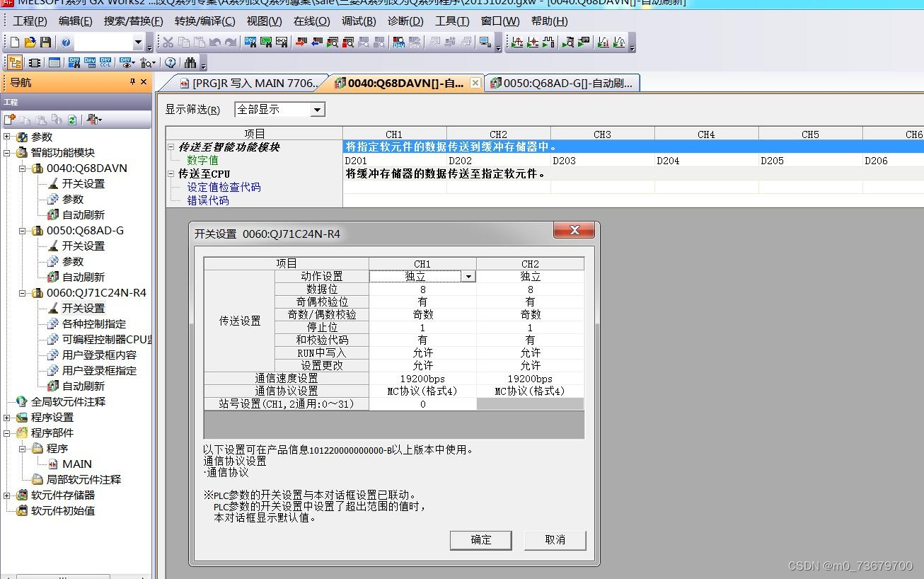This screenshot has height=579, width=924.
Task: Expand the 软元件存储器 tree node
Action: [7, 495]
